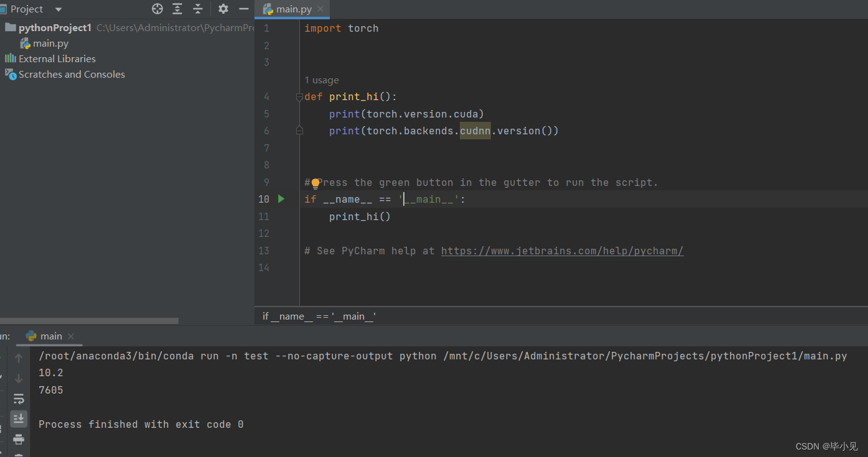Toggle soft-wrap in the run console

coord(19,399)
